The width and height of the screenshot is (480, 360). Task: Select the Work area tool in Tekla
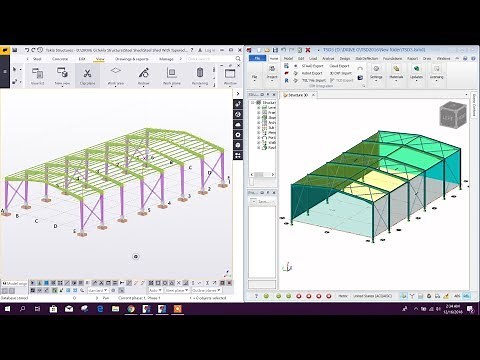tap(116, 76)
